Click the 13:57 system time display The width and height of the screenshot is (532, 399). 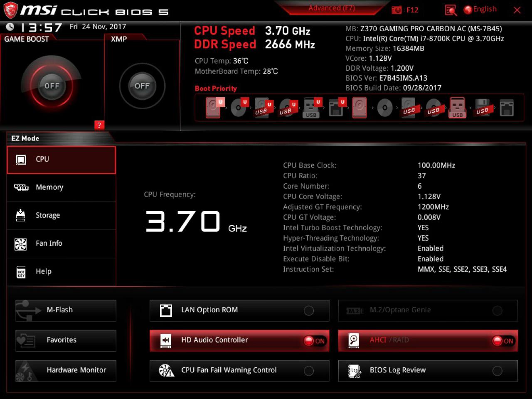41,27
